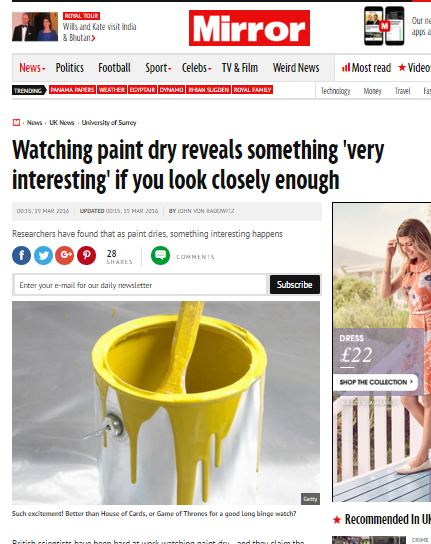Select the Panama Papers trending tag
This screenshot has width=431, height=544.
click(72, 90)
